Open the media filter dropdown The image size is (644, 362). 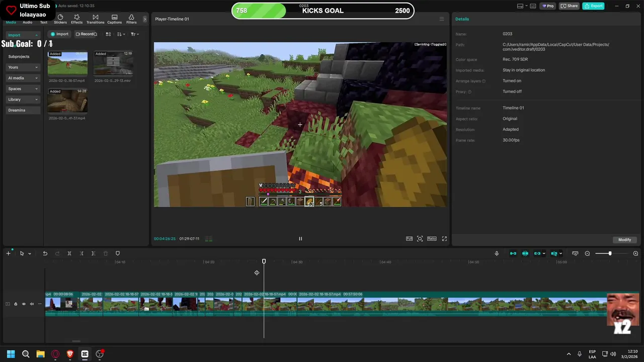(x=135, y=34)
